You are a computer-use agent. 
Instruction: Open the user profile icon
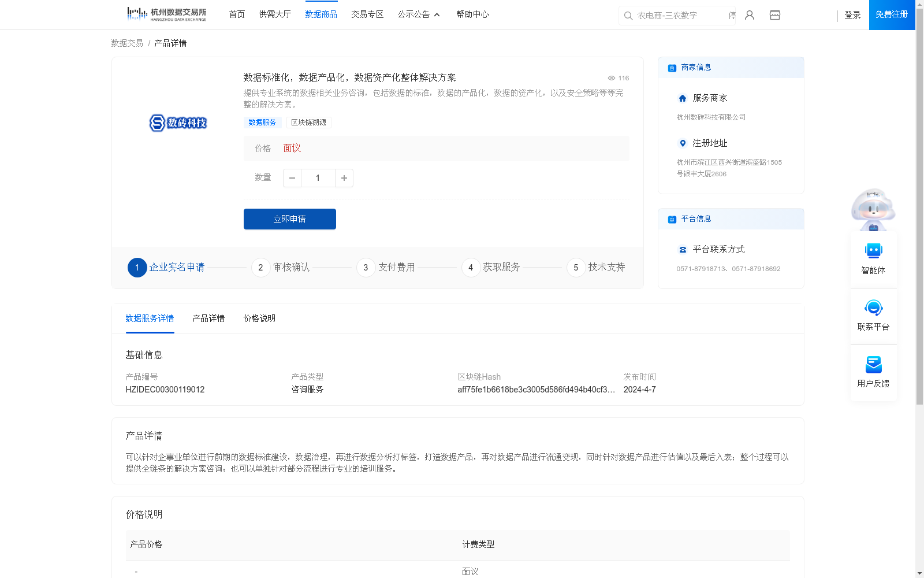point(750,15)
